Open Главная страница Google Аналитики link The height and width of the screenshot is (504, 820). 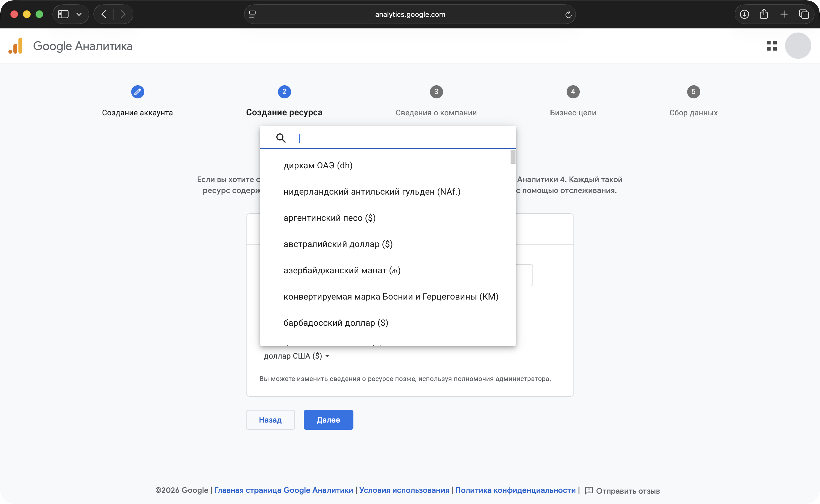coord(284,490)
